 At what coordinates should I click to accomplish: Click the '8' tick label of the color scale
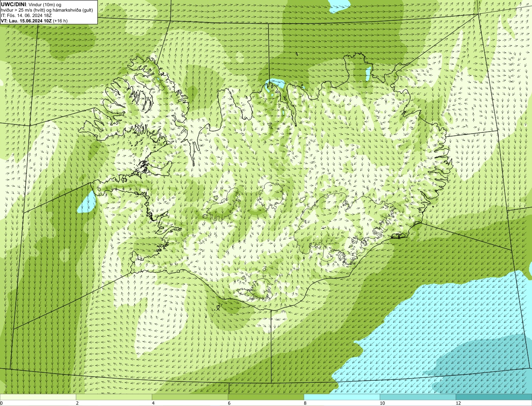(x=305, y=403)
